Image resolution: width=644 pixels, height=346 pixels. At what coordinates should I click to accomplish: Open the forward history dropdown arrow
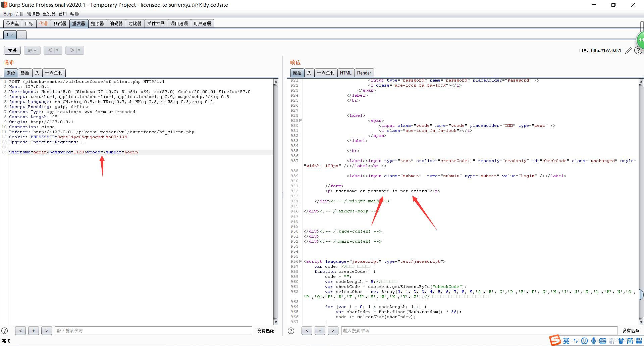tap(79, 50)
